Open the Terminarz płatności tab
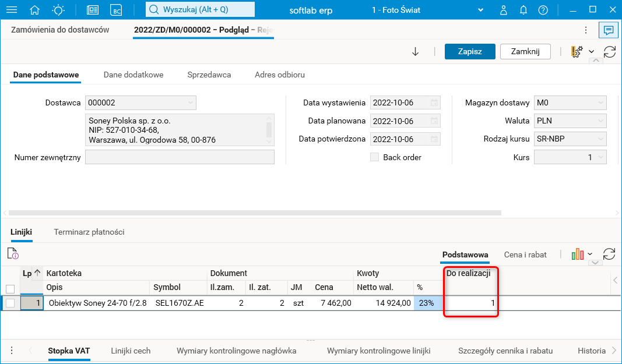 pos(89,232)
